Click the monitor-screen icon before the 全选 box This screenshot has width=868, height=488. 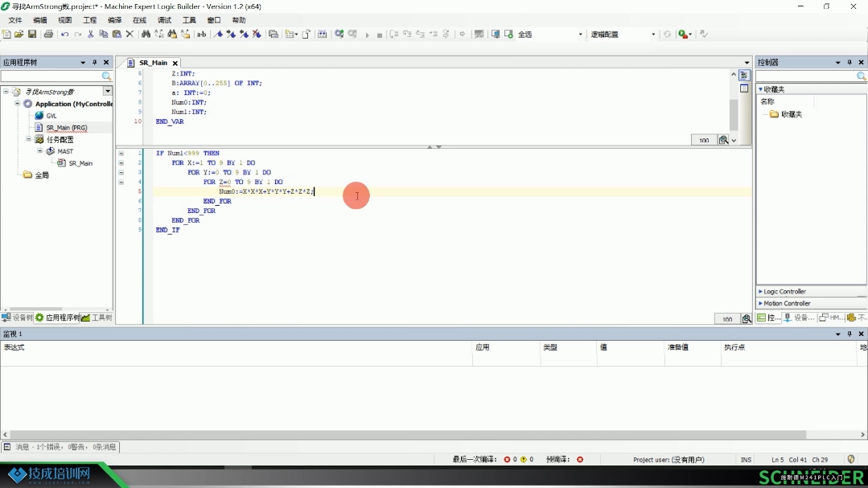496,35
